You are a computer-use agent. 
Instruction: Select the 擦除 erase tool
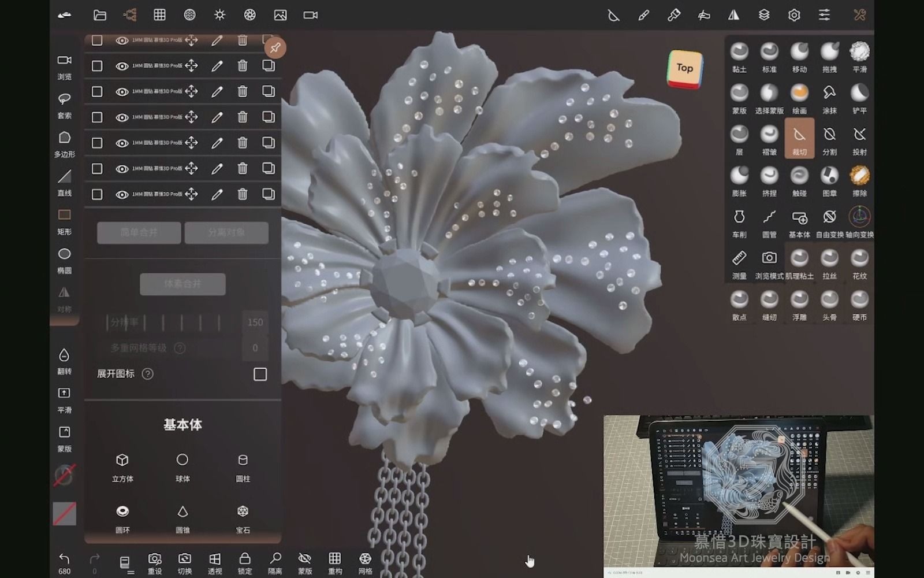[859, 181]
